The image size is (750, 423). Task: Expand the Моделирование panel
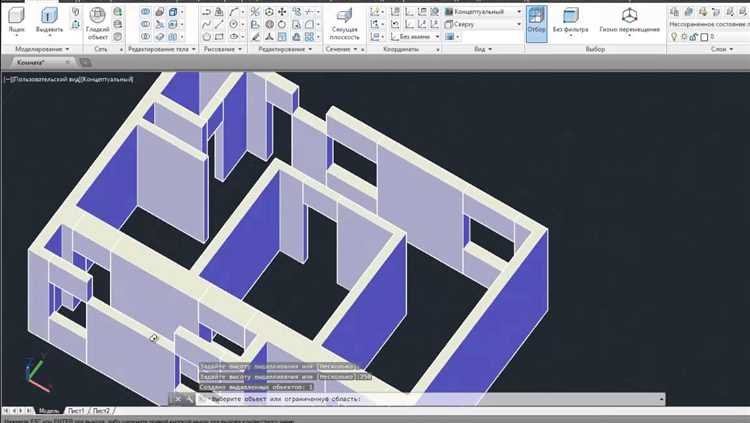coord(38,48)
